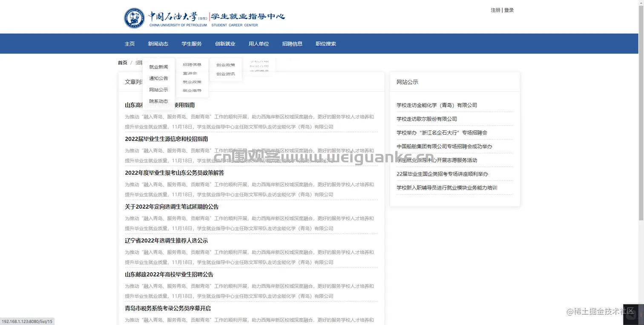Screen dimensions: 644x325
Task: Open article 山东邮政2022年高校毕业生招聘公告
Action: (169, 274)
